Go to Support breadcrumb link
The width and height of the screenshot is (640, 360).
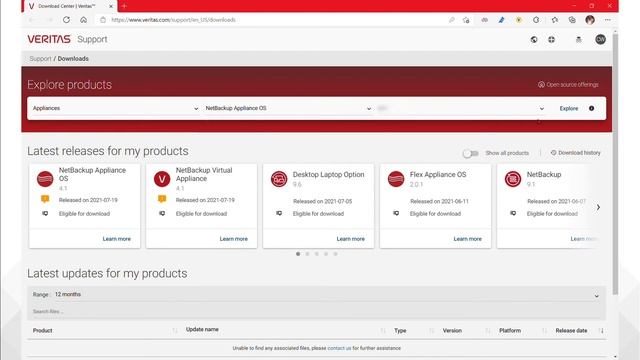(40, 59)
